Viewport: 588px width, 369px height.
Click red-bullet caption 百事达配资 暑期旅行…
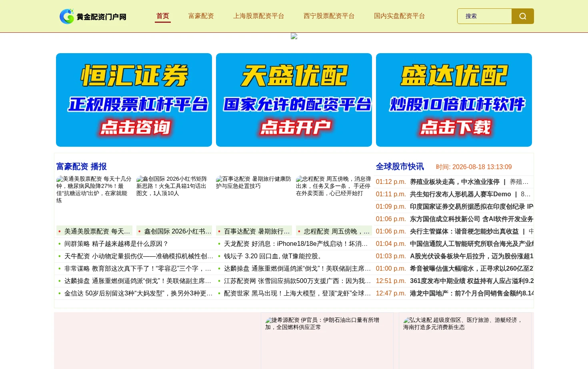[254, 231]
